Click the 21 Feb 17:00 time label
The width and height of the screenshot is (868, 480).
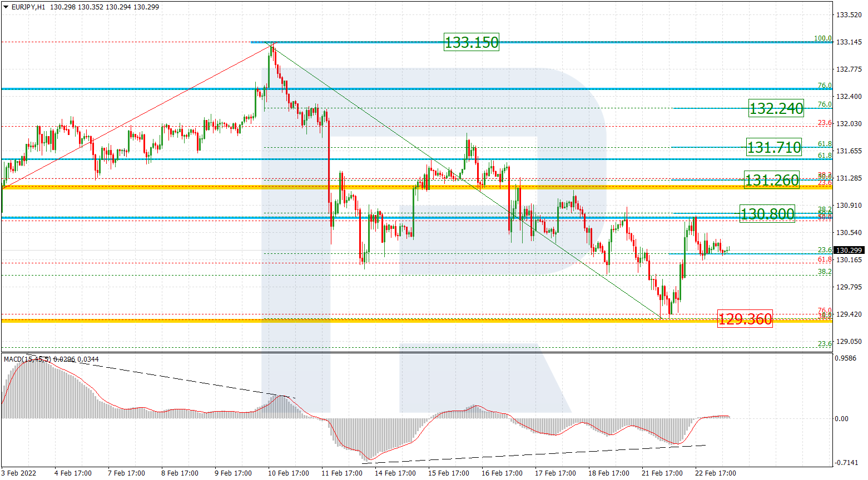[x=662, y=473]
